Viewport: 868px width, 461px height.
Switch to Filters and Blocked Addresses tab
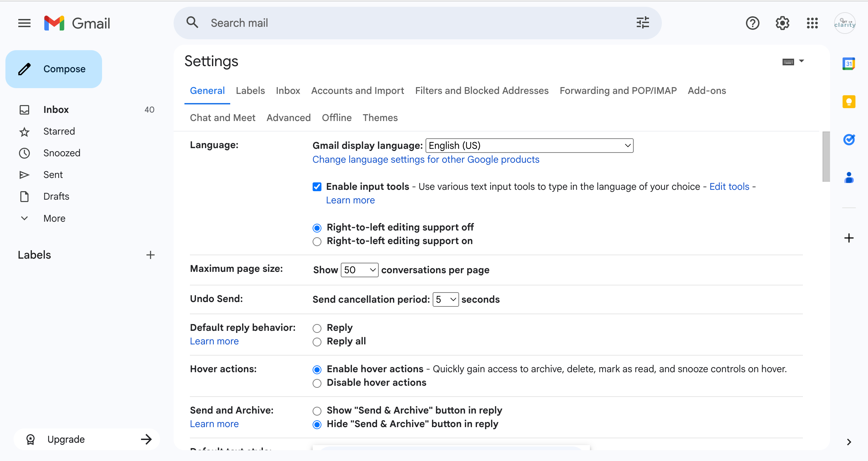(x=482, y=91)
